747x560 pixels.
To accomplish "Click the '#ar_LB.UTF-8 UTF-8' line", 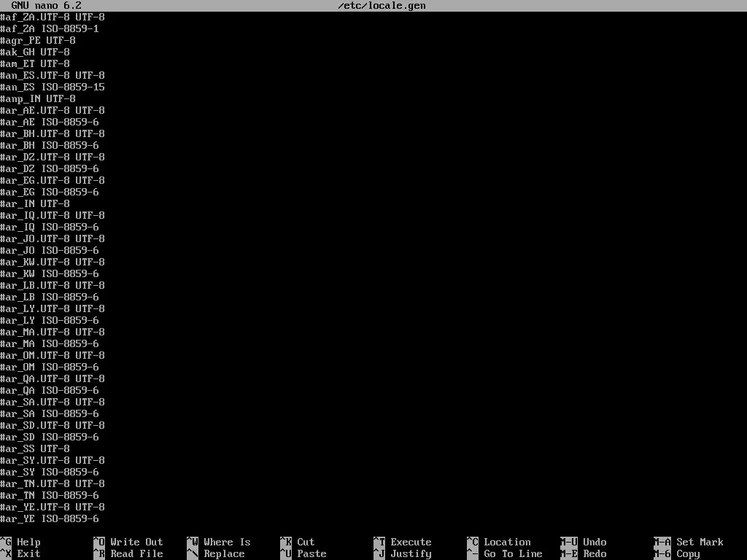I will tap(53, 285).
